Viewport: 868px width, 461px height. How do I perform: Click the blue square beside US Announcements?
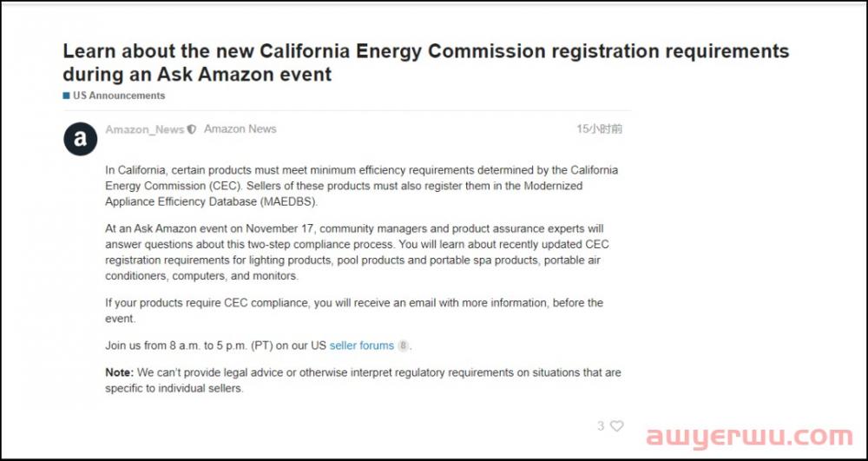(66, 95)
